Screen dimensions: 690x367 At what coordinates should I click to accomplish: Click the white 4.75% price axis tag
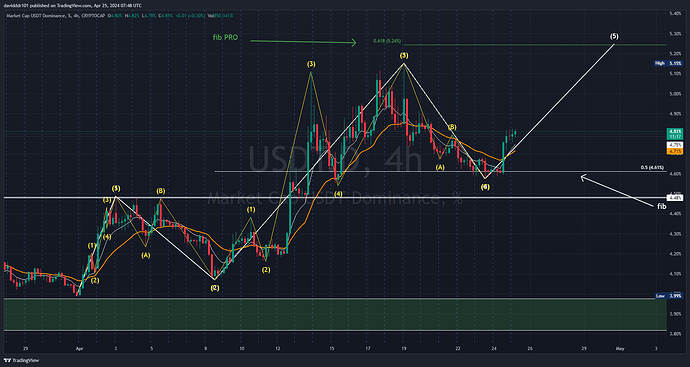click(x=675, y=144)
